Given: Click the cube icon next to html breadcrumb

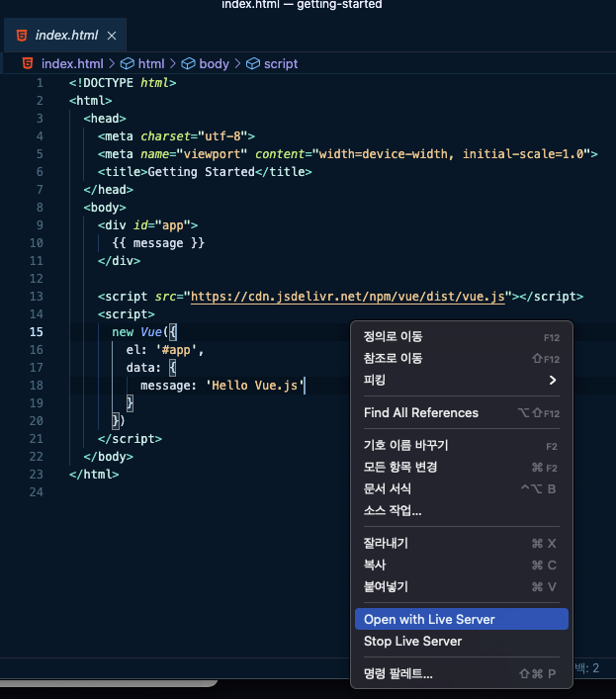Looking at the screenshot, I should (128, 63).
